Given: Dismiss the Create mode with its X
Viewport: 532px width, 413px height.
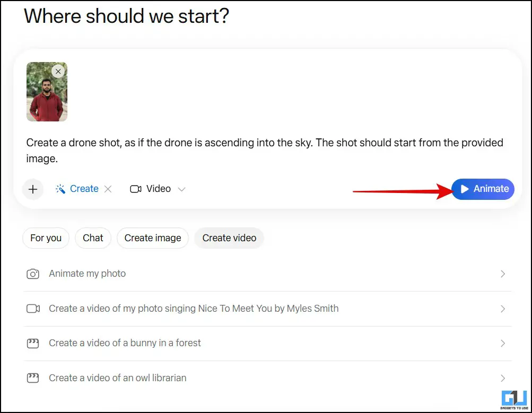Looking at the screenshot, I should click(x=108, y=189).
